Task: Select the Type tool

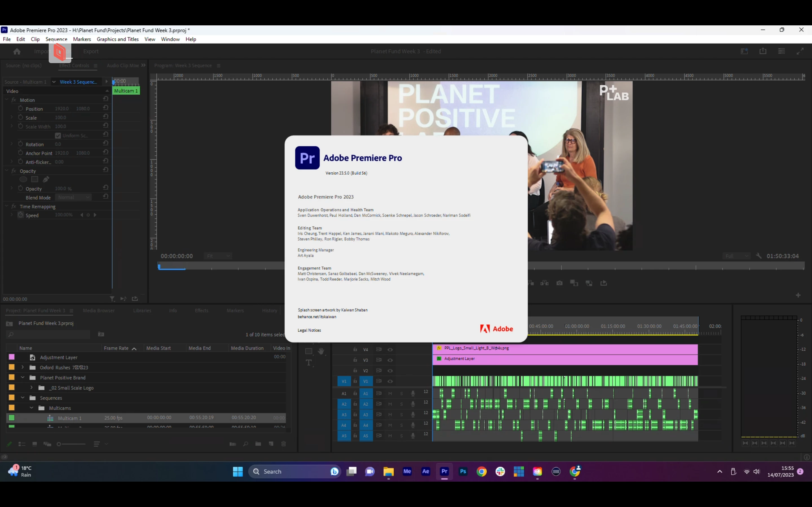Action: pyautogui.click(x=309, y=363)
